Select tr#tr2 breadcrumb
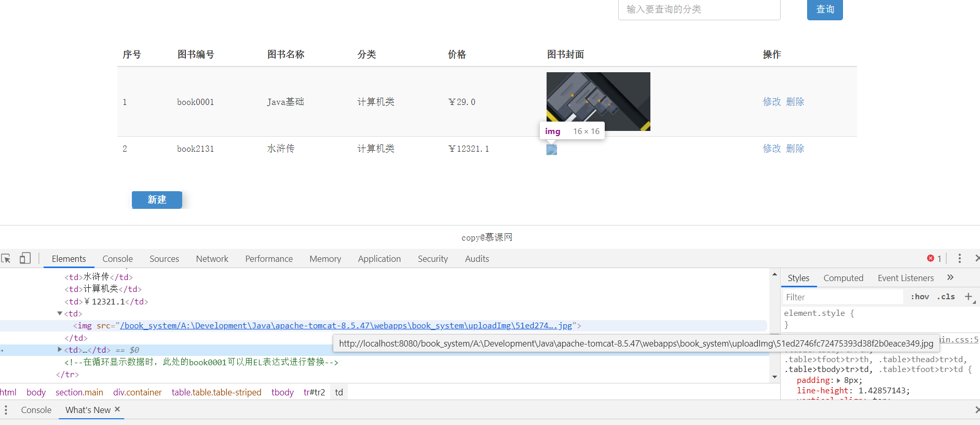The image size is (980, 425). tap(314, 392)
